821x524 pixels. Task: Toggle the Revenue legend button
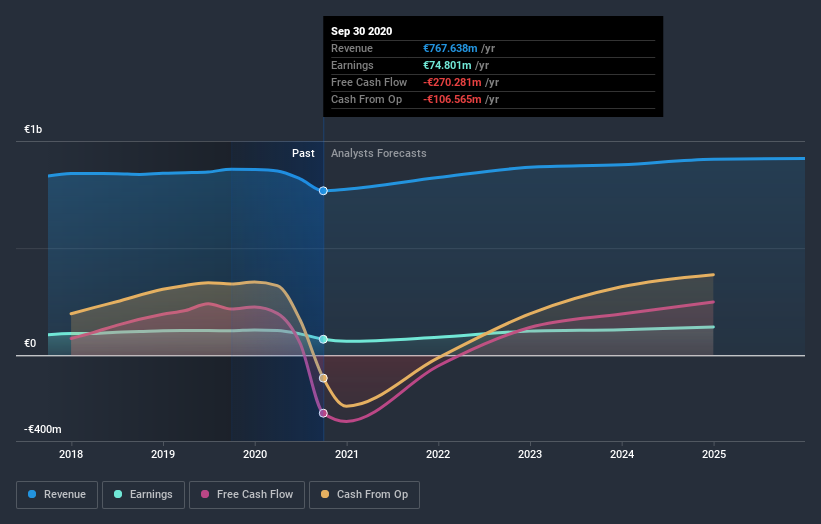pos(57,495)
